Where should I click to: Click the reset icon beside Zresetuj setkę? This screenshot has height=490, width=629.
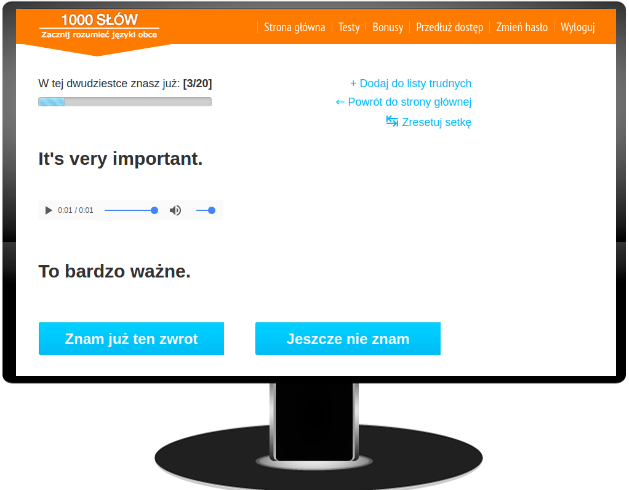tap(392, 121)
